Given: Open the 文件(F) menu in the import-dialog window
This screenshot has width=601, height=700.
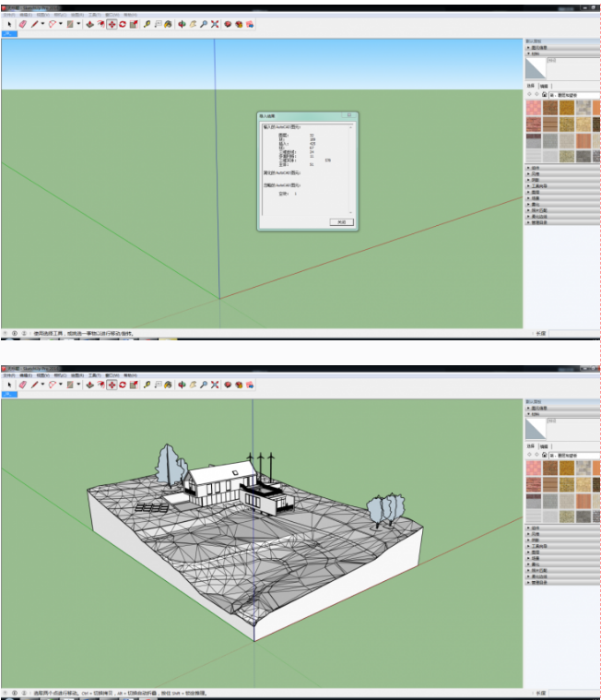Looking at the screenshot, I should pos(9,15).
